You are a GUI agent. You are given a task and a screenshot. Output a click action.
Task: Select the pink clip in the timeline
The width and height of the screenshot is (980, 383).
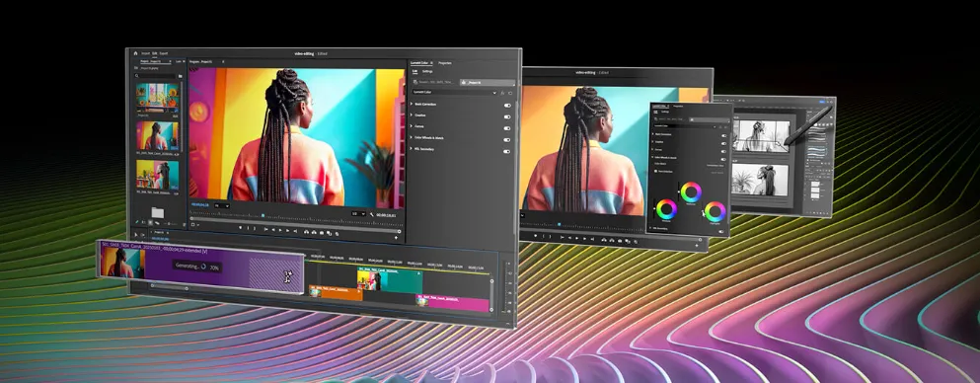point(453,302)
